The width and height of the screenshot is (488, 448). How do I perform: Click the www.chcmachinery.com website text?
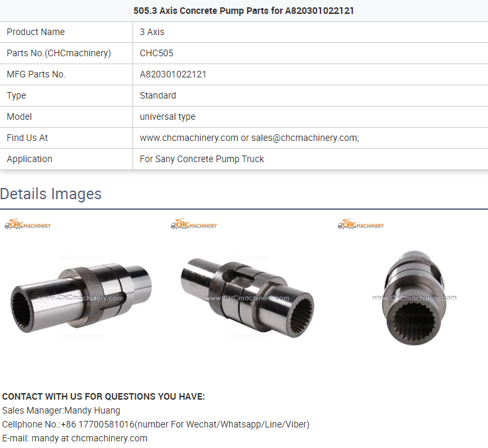[x=189, y=138]
